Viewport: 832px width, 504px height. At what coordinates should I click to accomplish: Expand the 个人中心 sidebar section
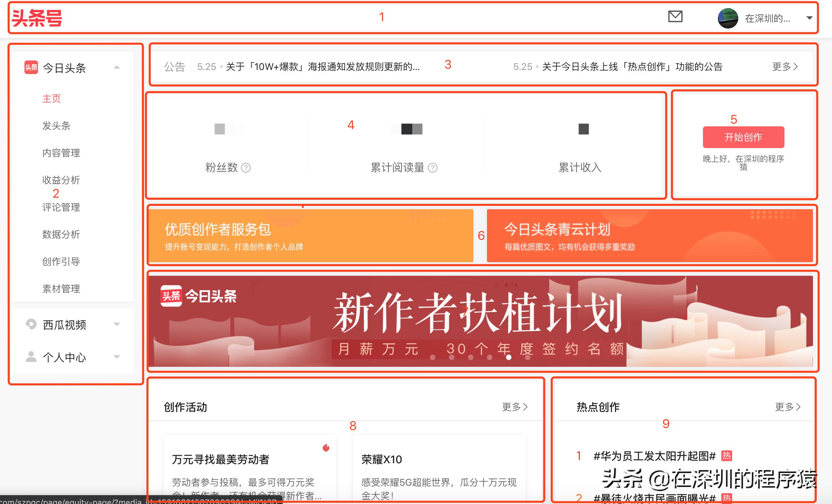(x=117, y=357)
